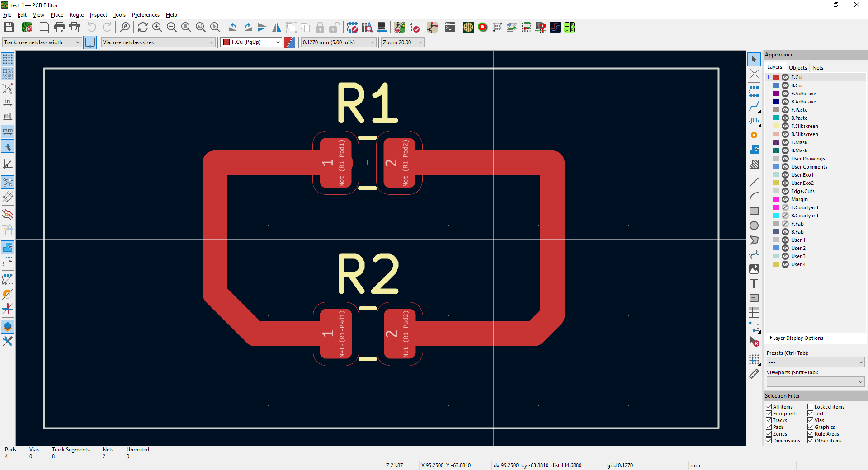Select the Edge.Cuts layer
Viewport: 868px width, 470px height.
pos(802,191)
